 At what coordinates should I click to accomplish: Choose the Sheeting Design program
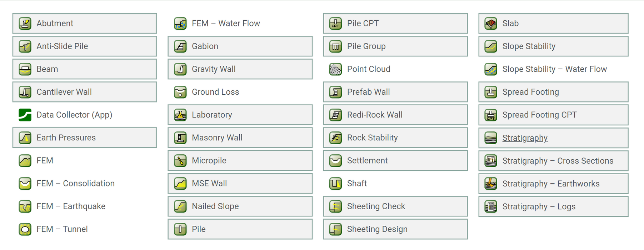tap(395, 229)
